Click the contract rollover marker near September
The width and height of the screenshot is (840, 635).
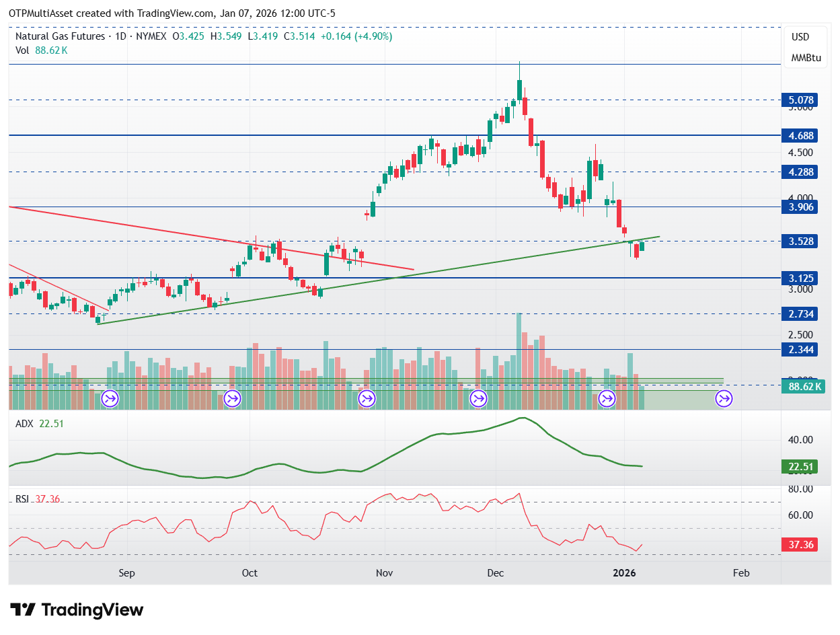110,399
